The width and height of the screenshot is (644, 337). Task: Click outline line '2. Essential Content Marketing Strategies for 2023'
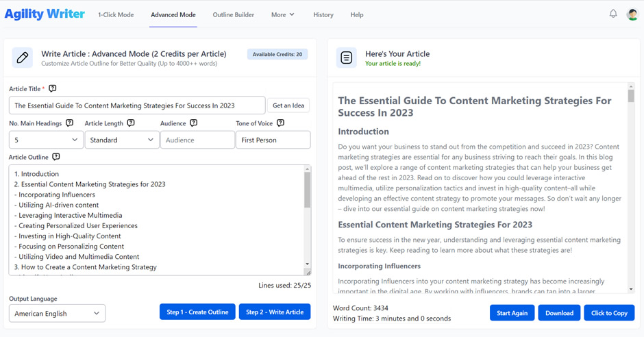90,184
